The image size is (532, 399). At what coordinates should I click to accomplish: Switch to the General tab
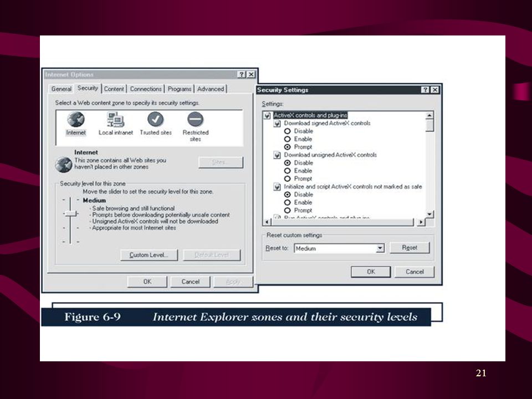[61, 89]
